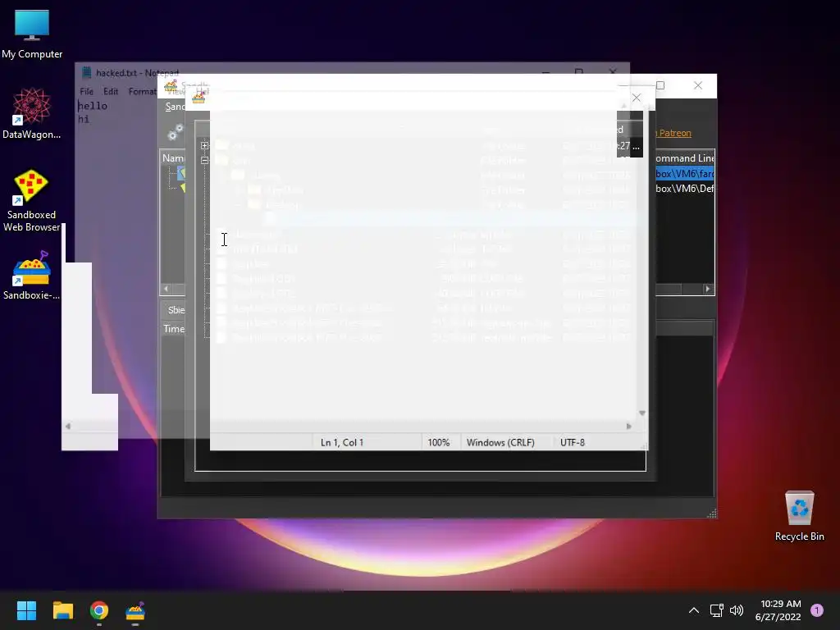Open the Sandboxie desktop shortcut
This screenshot has height=630, width=840.
tap(31, 275)
